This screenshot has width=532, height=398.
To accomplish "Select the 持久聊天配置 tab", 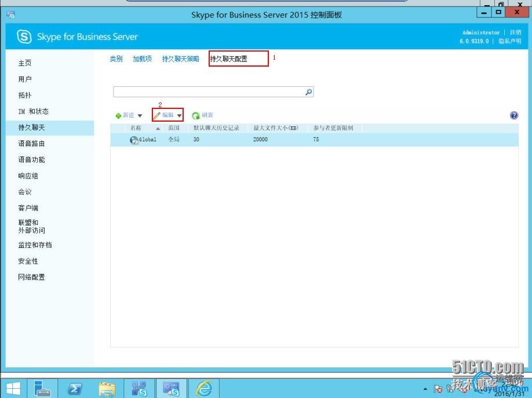I will (x=228, y=59).
